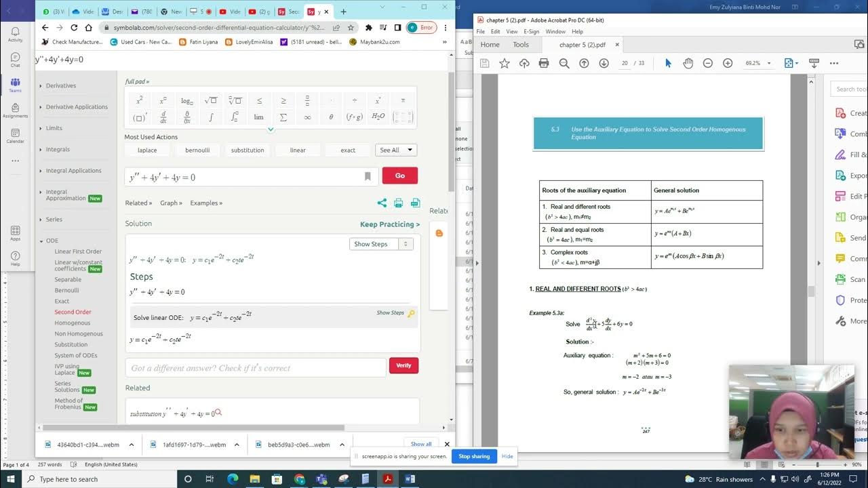Click the bernoulli action button
Image resolution: width=868 pixels, height=488 pixels.
point(197,150)
